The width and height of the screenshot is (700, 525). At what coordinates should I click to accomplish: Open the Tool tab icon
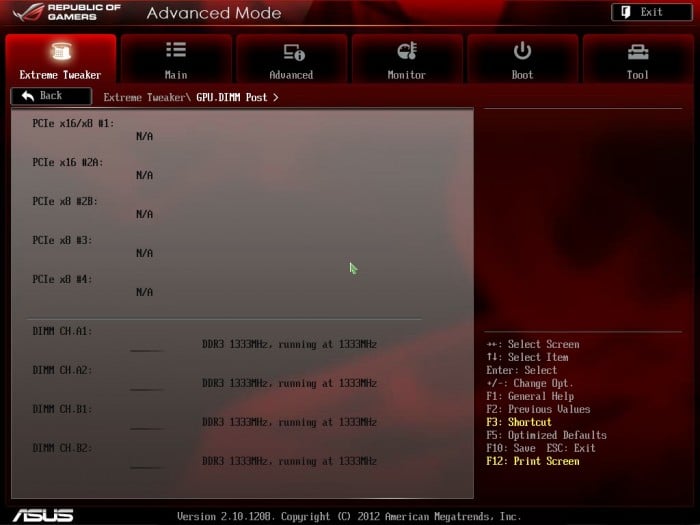[x=637, y=51]
